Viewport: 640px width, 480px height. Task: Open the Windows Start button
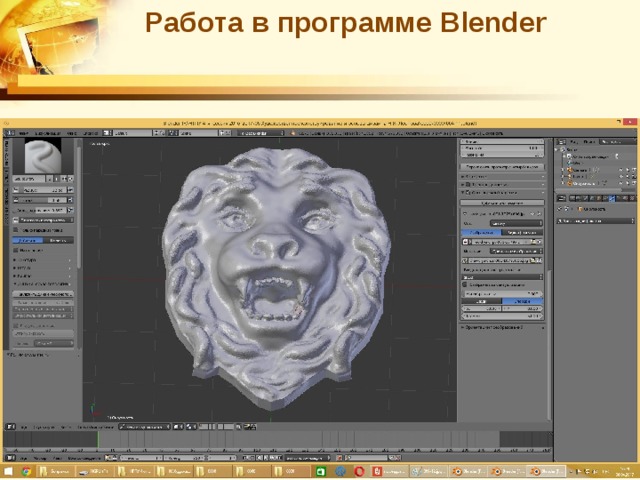(x=8, y=471)
